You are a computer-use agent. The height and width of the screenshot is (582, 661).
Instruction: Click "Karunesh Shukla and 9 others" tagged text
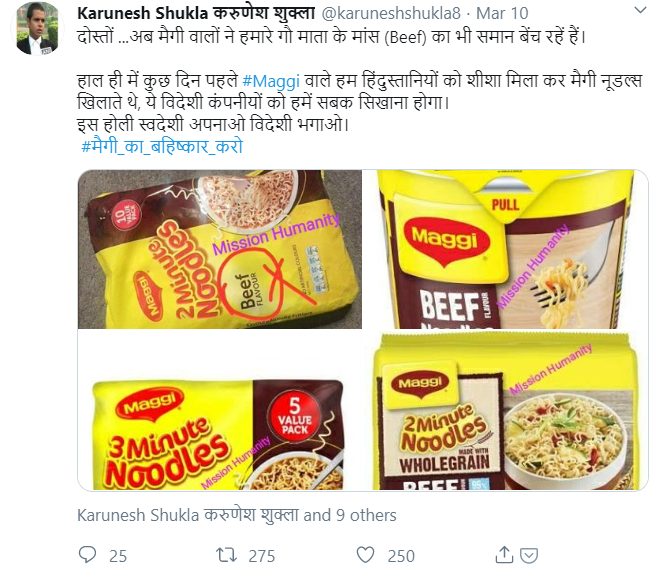coord(236,515)
